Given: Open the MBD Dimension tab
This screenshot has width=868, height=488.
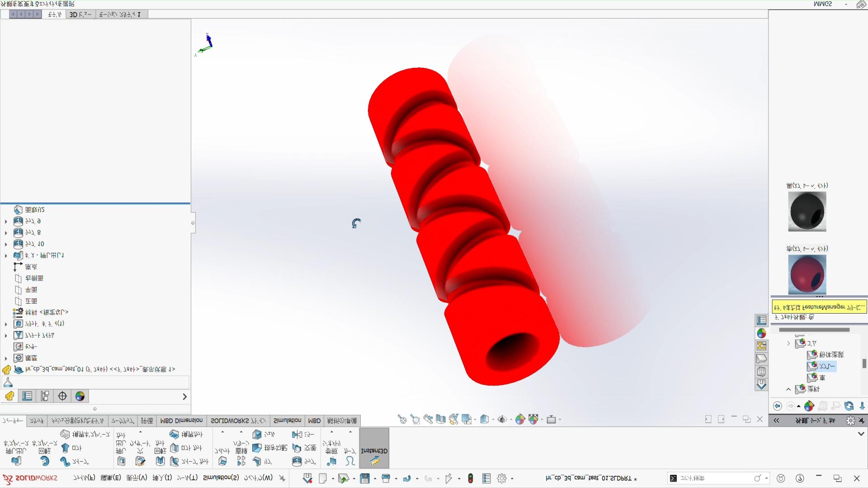Looking at the screenshot, I should [182, 421].
